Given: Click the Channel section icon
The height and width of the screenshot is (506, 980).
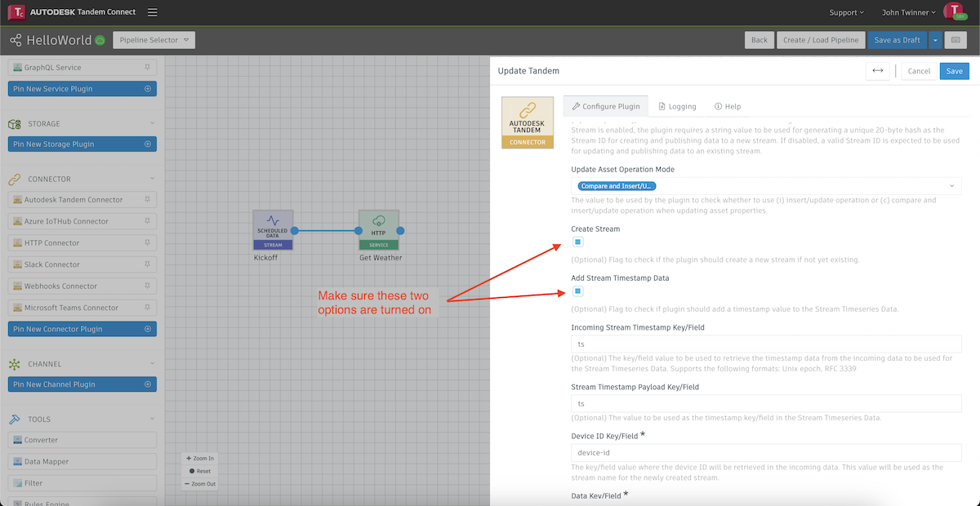Looking at the screenshot, I should tap(14, 364).
